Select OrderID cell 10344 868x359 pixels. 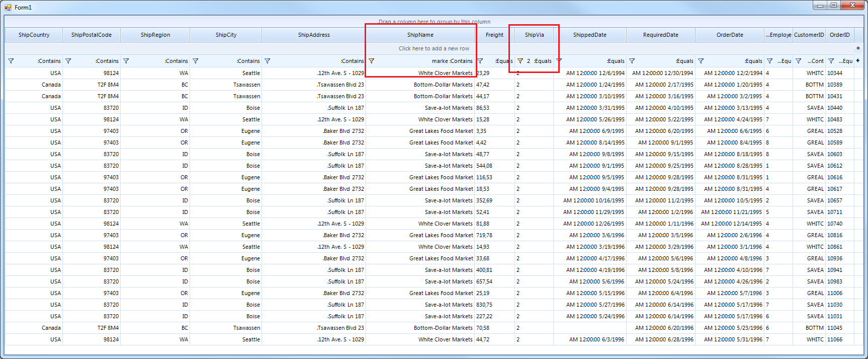(x=840, y=73)
